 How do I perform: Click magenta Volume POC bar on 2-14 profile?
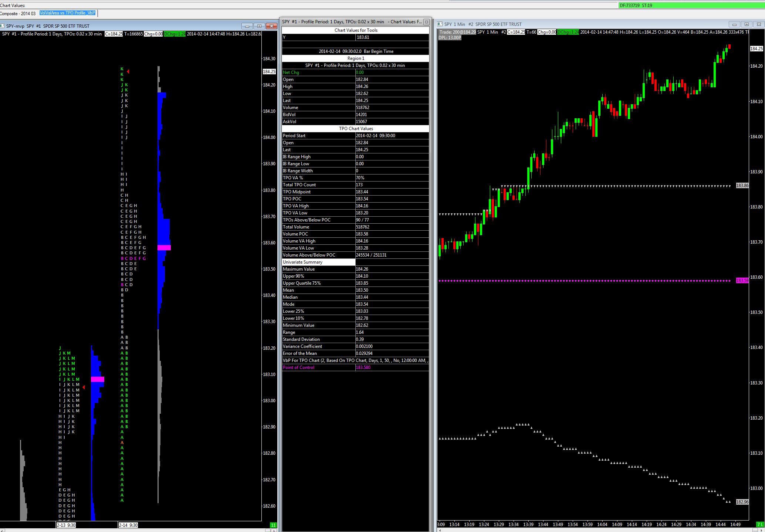click(164, 247)
